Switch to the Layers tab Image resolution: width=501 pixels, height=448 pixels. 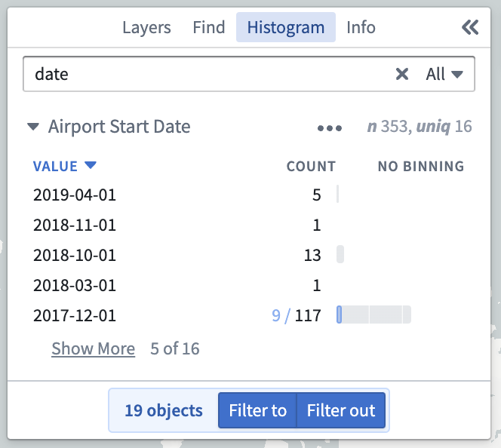pyautogui.click(x=146, y=27)
